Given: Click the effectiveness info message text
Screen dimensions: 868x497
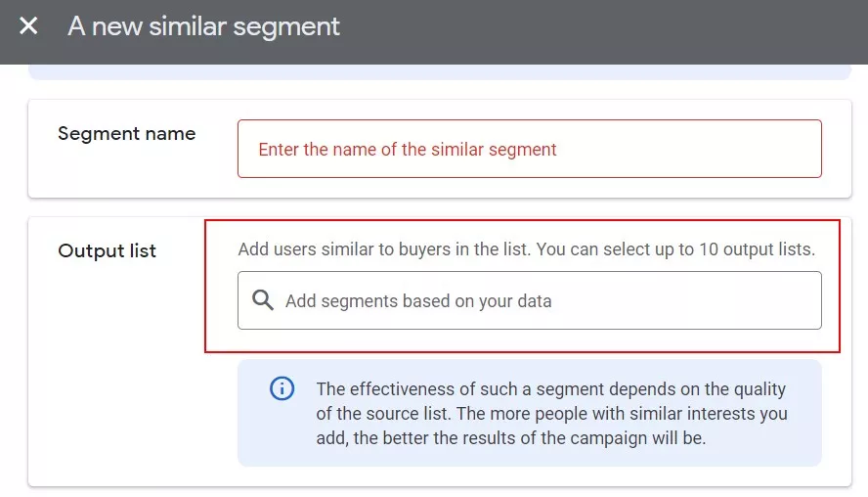Looking at the screenshot, I should pos(551,413).
